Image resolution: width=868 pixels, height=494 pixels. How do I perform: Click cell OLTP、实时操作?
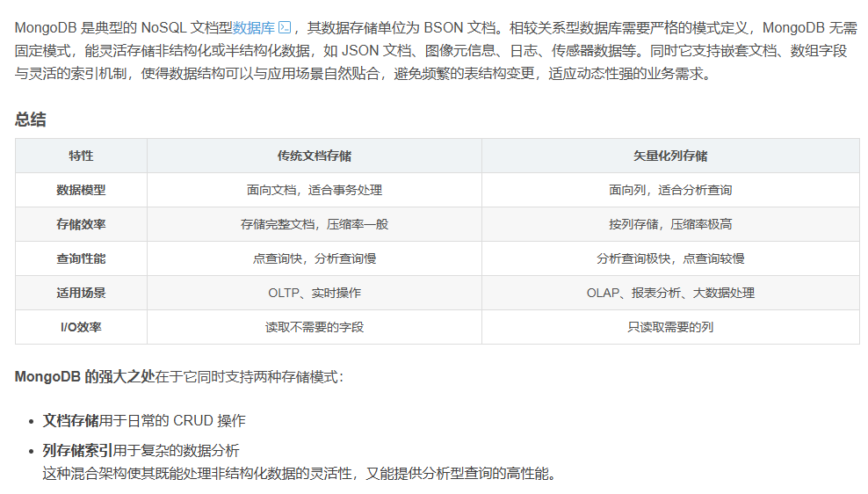click(x=315, y=293)
